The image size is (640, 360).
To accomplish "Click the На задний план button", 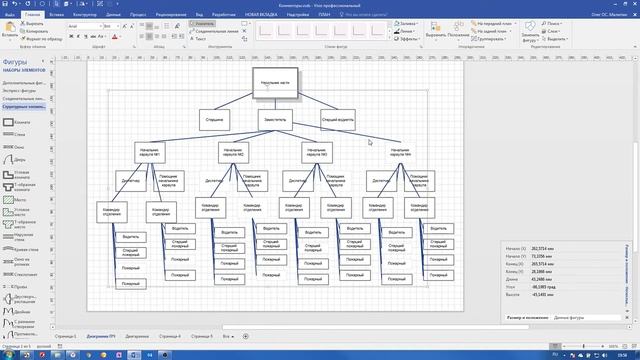I will [489, 31].
